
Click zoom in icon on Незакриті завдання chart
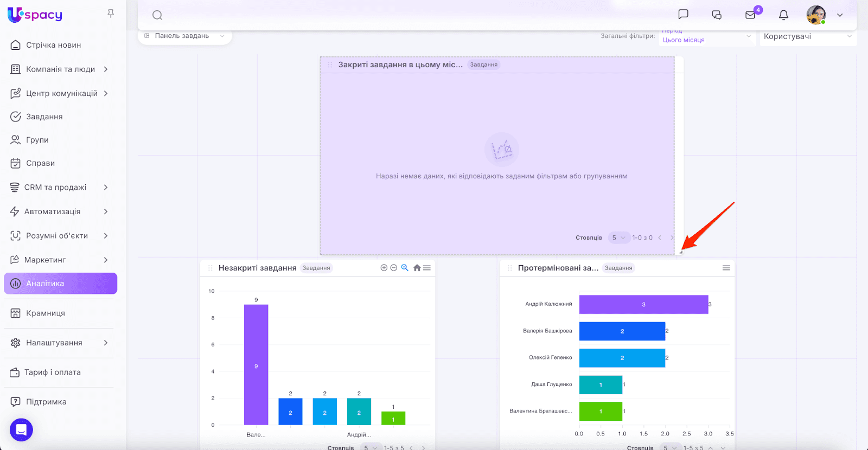pyautogui.click(x=384, y=268)
